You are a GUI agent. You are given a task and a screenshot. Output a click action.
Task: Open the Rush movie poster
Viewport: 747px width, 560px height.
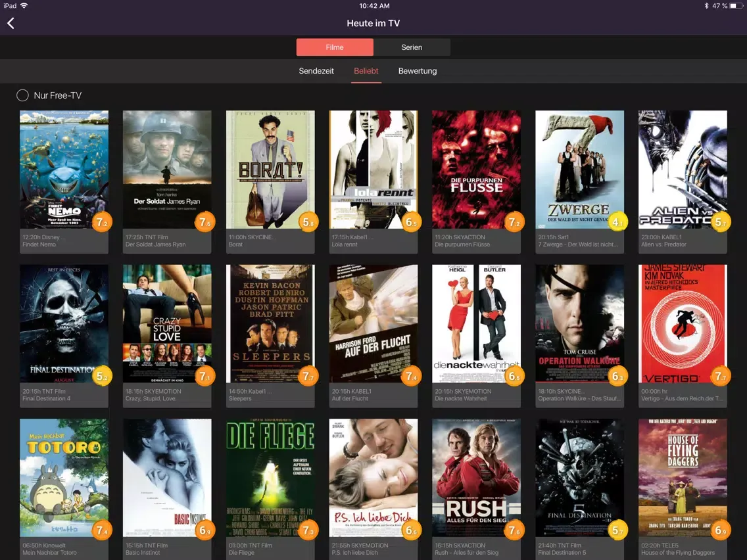[x=476, y=478]
